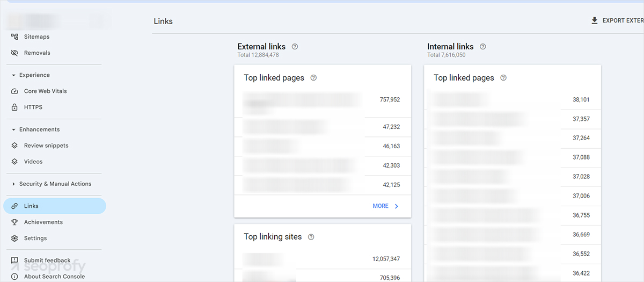Viewport: 644px width, 282px height.
Task: Click the Sitemaps icon in sidebar
Action: 14,37
